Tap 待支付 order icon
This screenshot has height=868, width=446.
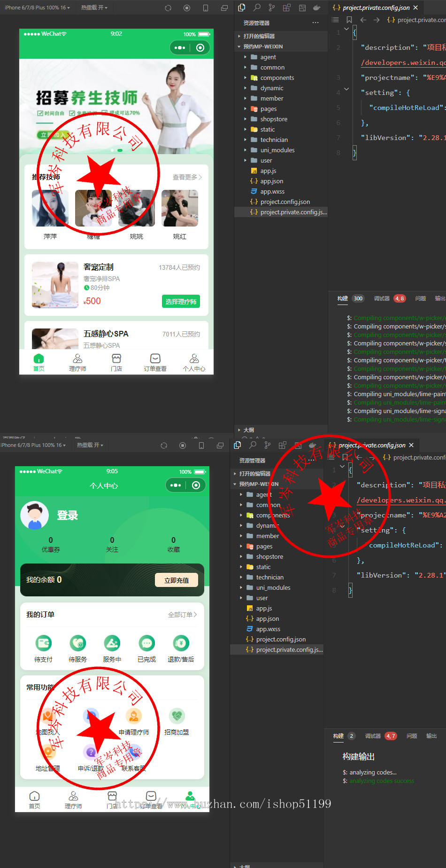click(x=44, y=643)
